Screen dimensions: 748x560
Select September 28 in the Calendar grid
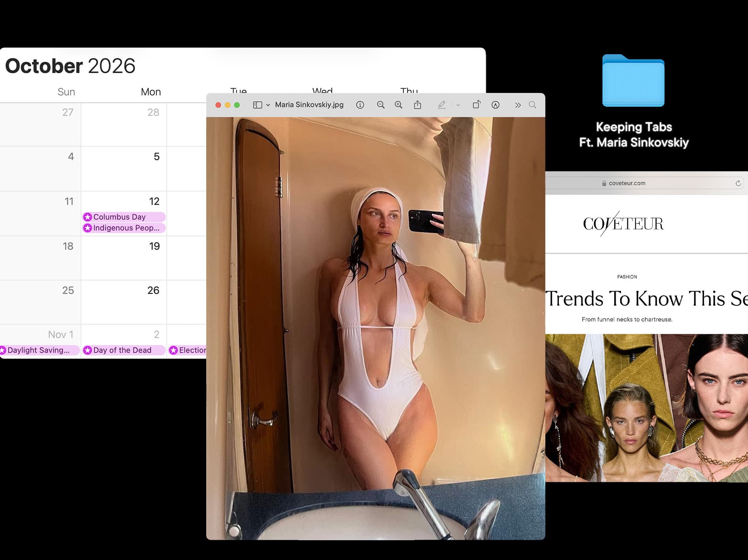[124, 125]
